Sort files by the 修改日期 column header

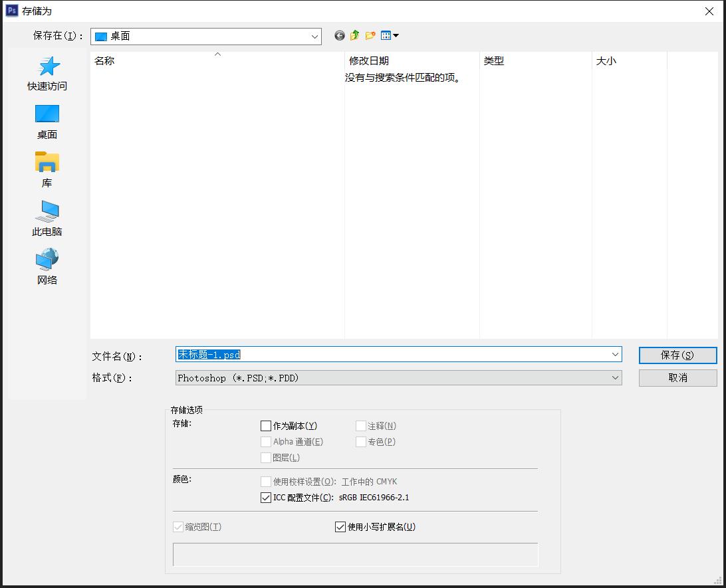[366, 60]
